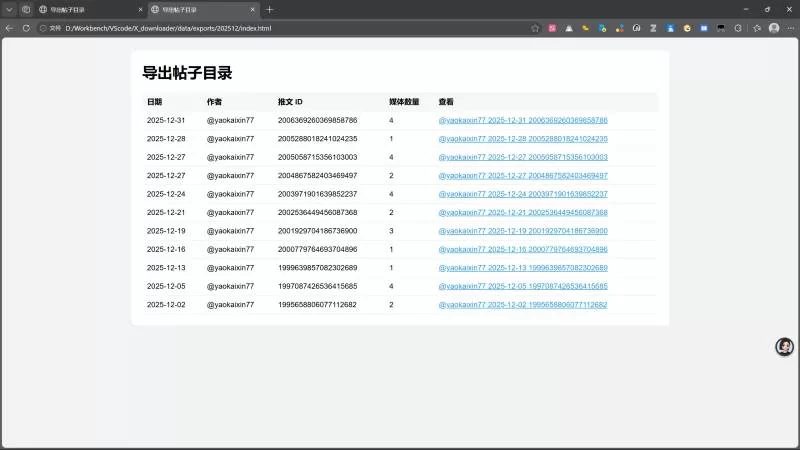Click tweet ID 1995658806077112682
This screenshot has height=450, width=800.
pyautogui.click(x=317, y=305)
